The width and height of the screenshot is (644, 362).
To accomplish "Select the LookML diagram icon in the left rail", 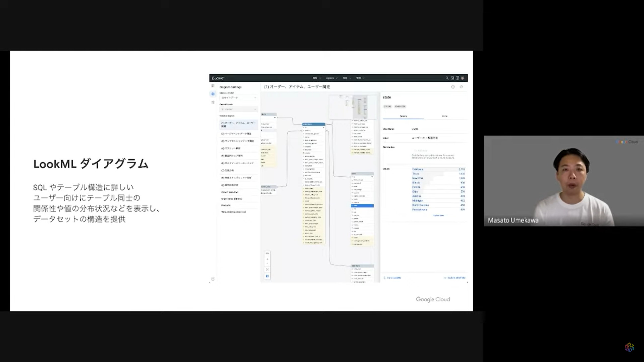I will (213, 94).
